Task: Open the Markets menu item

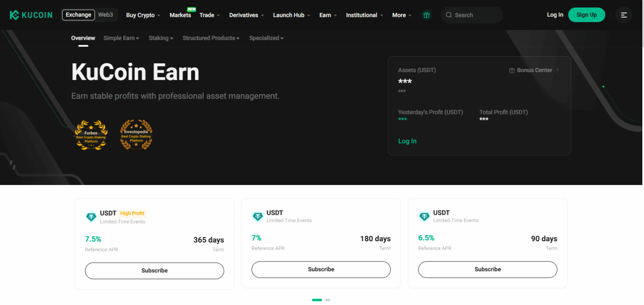Action: click(180, 15)
